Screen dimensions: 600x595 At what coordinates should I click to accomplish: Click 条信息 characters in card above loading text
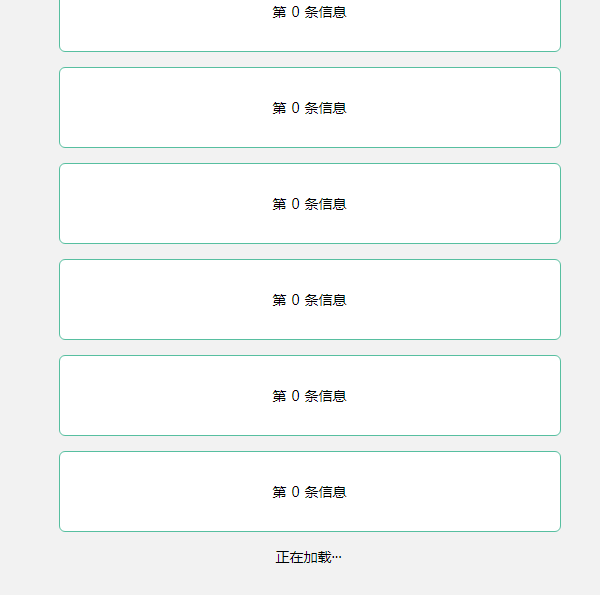click(326, 492)
